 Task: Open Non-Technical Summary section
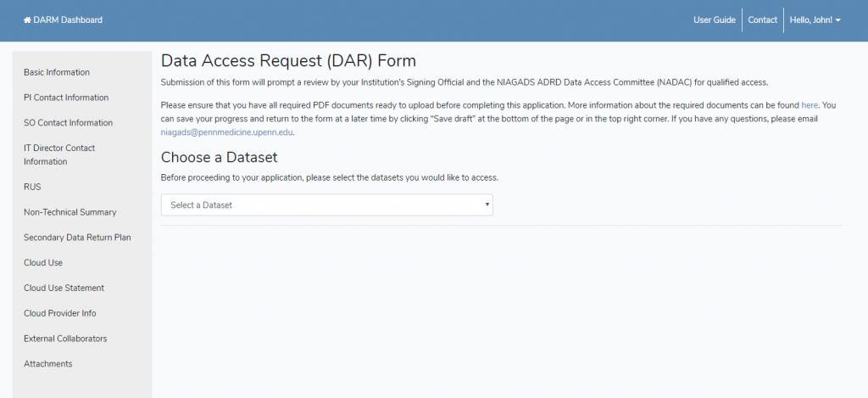[x=70, y=212]
